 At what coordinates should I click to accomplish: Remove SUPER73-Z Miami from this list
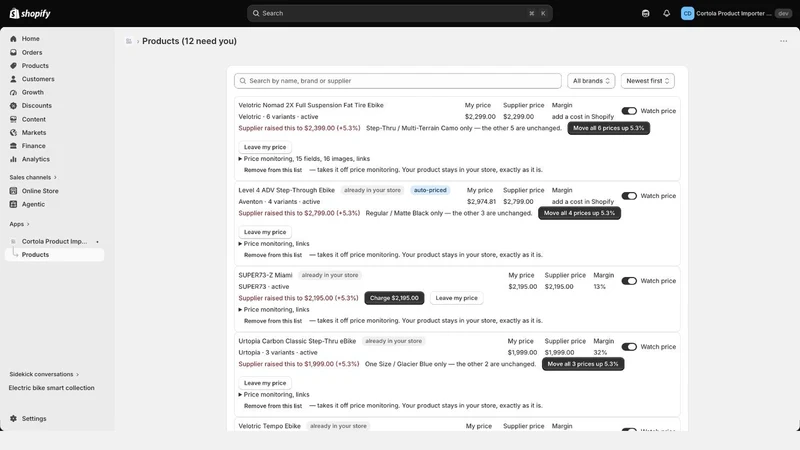pos(273,321)
